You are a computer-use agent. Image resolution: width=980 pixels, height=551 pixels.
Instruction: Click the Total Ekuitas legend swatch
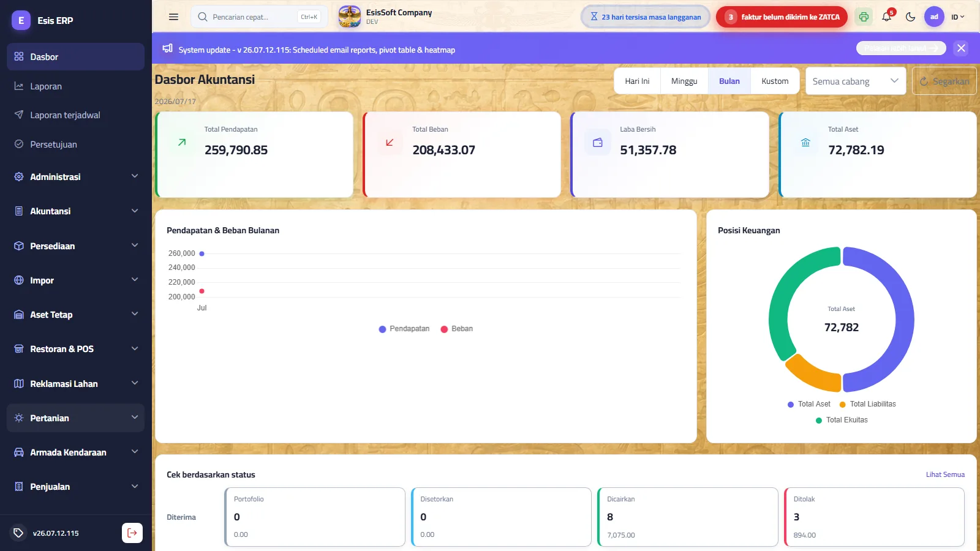pos(819,420)
